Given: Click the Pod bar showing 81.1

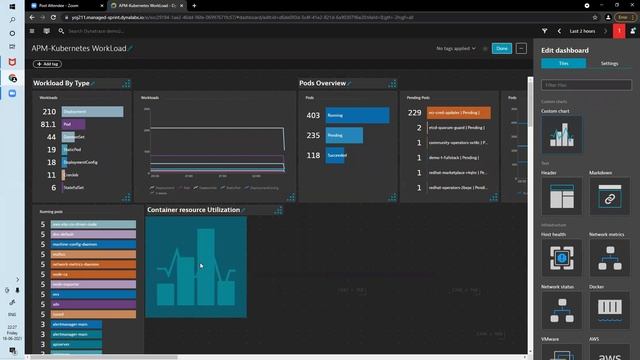Looking at the screenshot, I should 73,124.
